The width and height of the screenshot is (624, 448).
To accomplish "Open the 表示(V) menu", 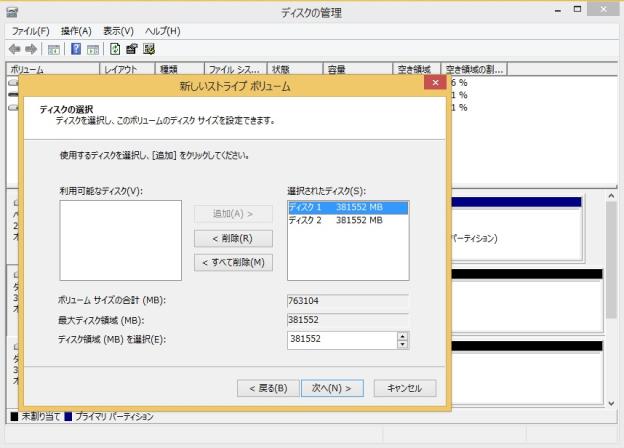I will tap(118, 31).
